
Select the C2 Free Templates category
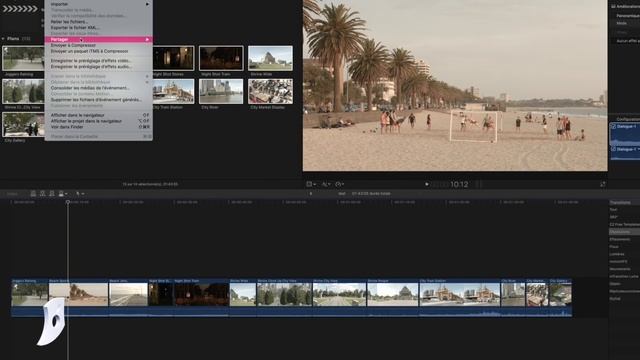[624, 224]
